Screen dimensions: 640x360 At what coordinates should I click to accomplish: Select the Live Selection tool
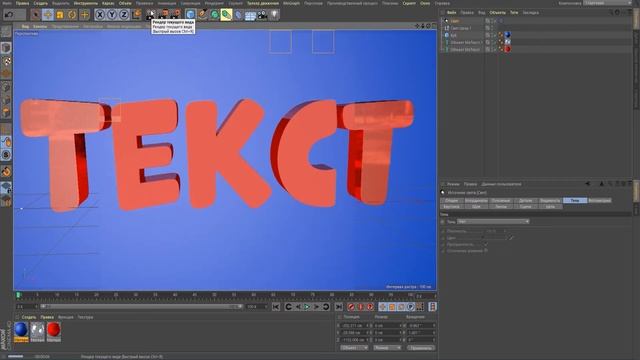tap(36, 15)
